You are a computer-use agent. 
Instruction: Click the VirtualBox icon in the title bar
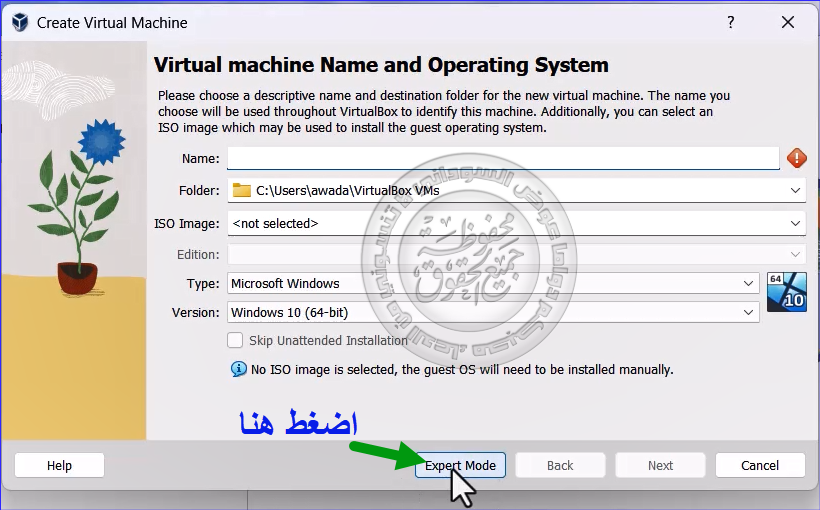(19, 22)
